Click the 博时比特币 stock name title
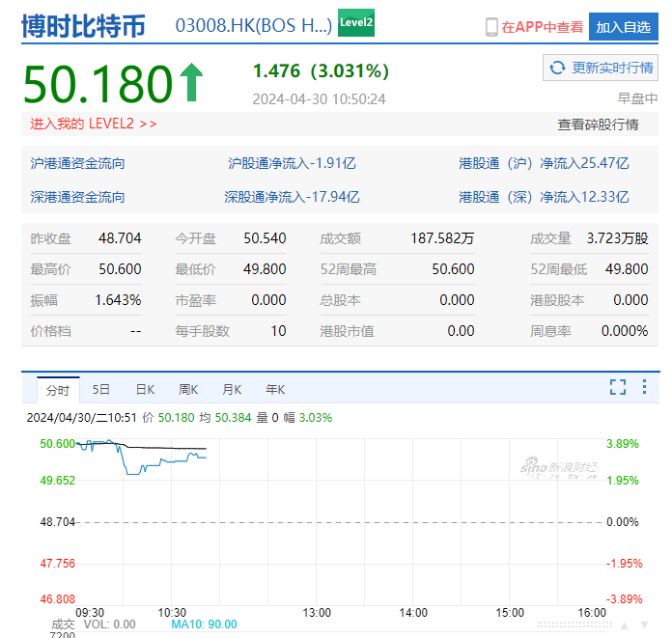The height and width of the screenshot is (638, 672). 84,26
